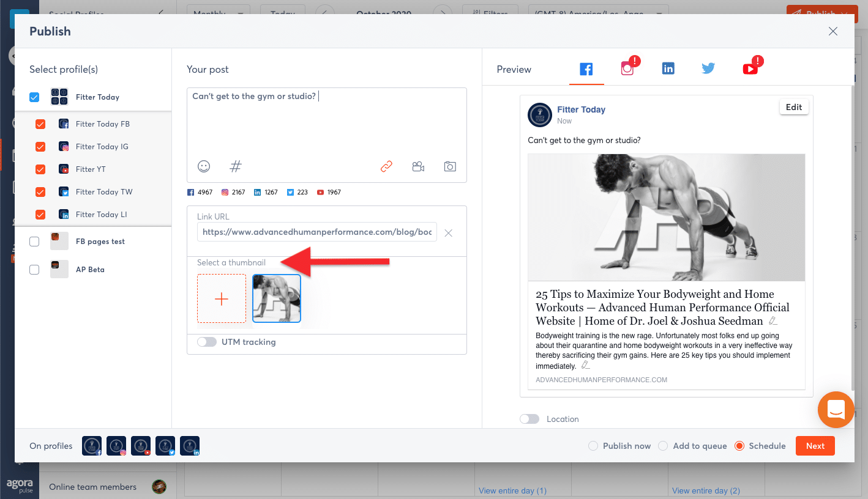Click the YouTube profile avatar in On profiles
The width and height of the screenshot is (868, 499).
click(x=141, y=446)
